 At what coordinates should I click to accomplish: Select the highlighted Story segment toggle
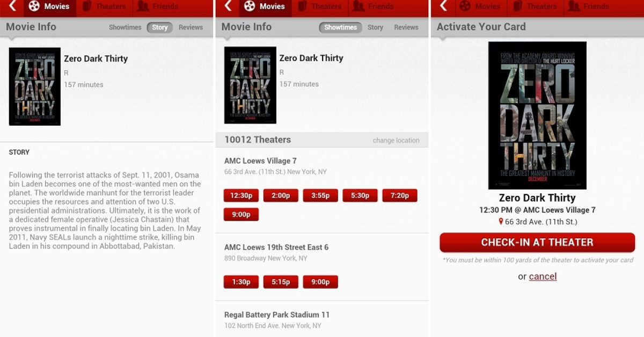click(159, 27)
